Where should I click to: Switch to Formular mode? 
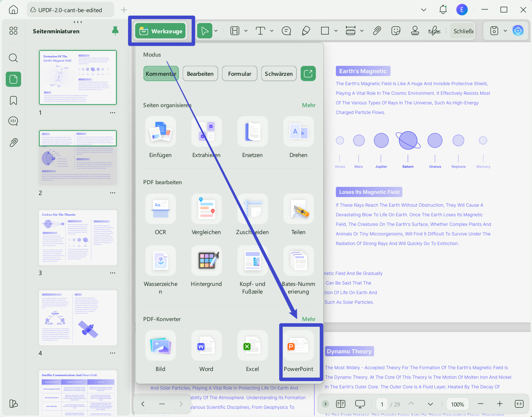coord(240,74)
